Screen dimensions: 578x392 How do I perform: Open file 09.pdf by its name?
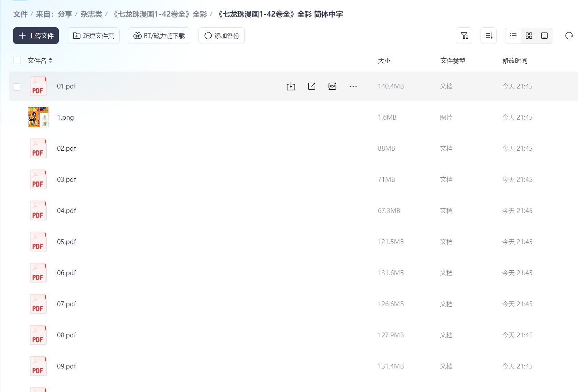66,366
